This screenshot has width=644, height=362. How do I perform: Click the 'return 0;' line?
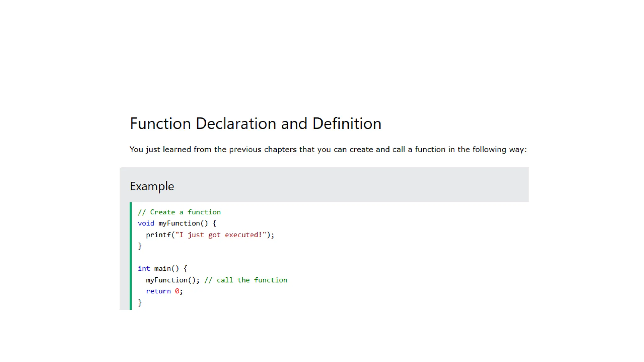164,291
